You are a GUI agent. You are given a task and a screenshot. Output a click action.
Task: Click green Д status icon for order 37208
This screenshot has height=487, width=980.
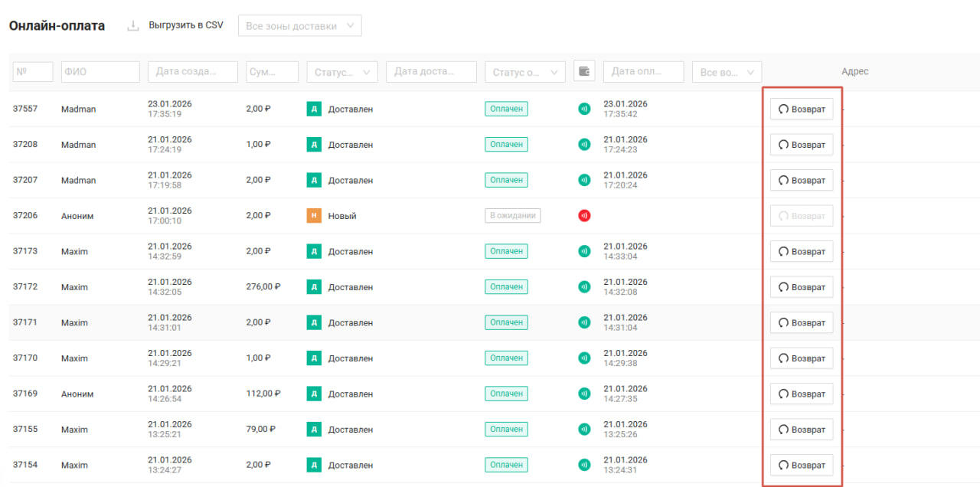coord(314,145)
